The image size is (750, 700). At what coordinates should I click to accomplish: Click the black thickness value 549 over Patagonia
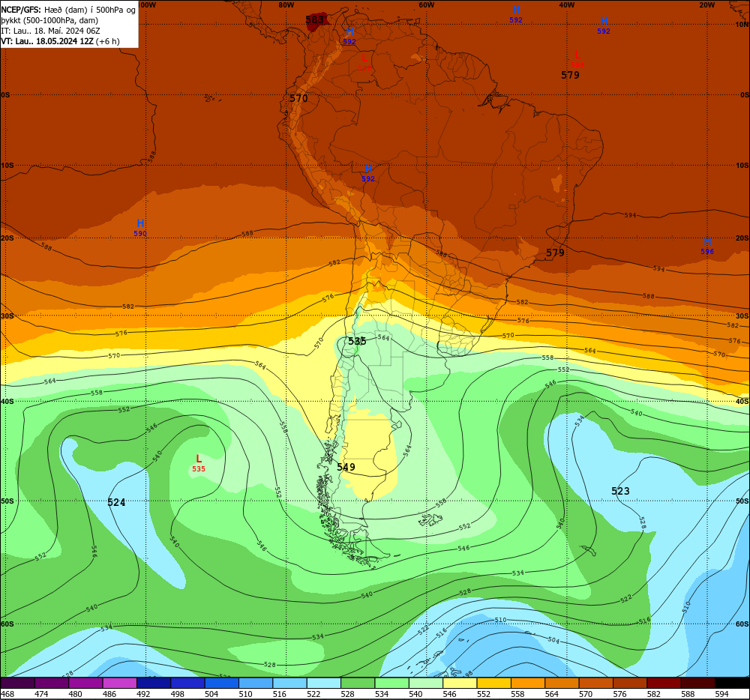346,467
